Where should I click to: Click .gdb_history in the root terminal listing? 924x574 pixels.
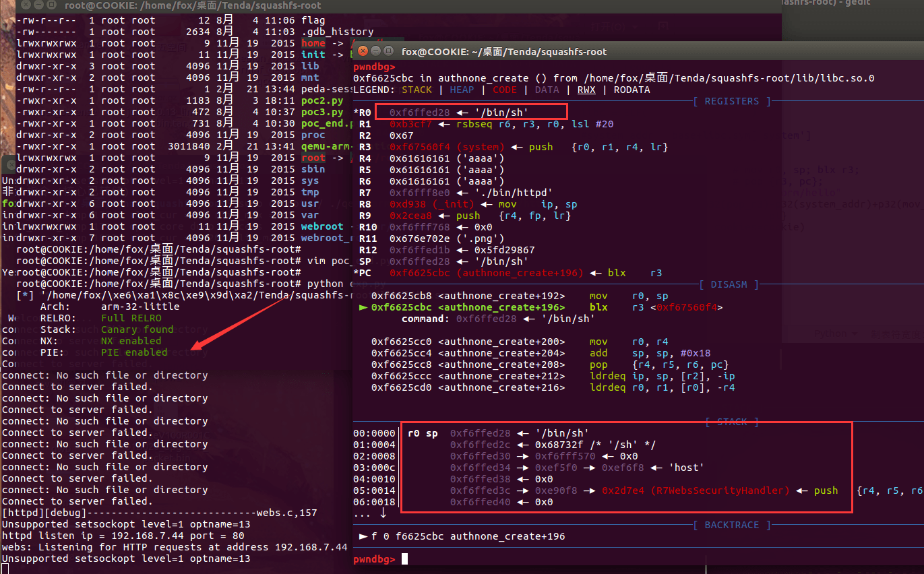(337, 32)
